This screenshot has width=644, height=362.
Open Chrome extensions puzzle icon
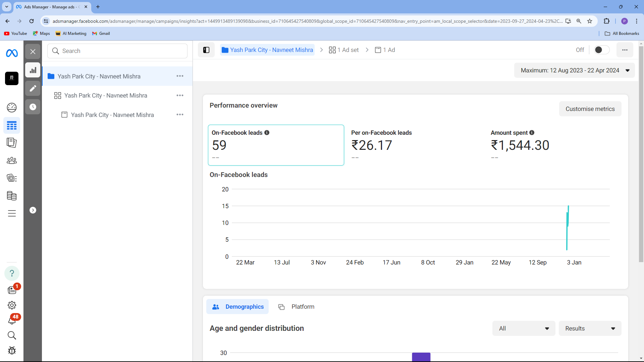(606, 21)
